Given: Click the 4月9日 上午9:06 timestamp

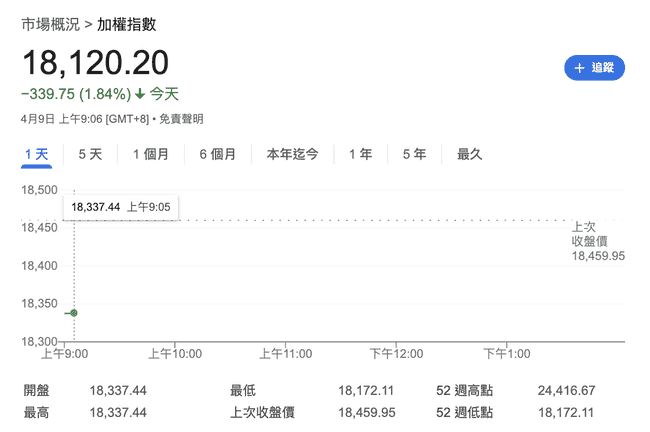Looking at the screenshot, I should point(61,119).
